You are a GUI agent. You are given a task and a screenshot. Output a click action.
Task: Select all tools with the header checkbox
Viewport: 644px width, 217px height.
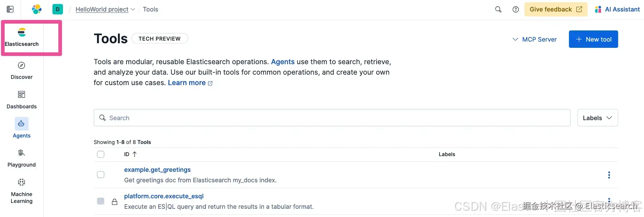coord(101,154)
